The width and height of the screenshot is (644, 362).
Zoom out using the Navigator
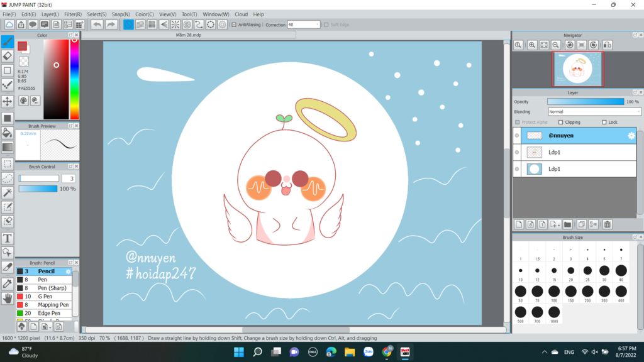pos(556,45)
